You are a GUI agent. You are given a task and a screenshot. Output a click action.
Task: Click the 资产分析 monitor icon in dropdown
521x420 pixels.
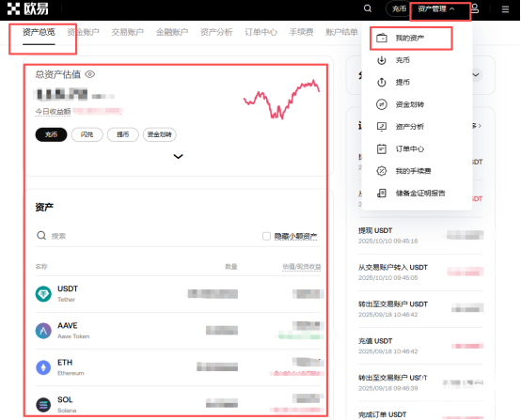click(x=382, y=127)
